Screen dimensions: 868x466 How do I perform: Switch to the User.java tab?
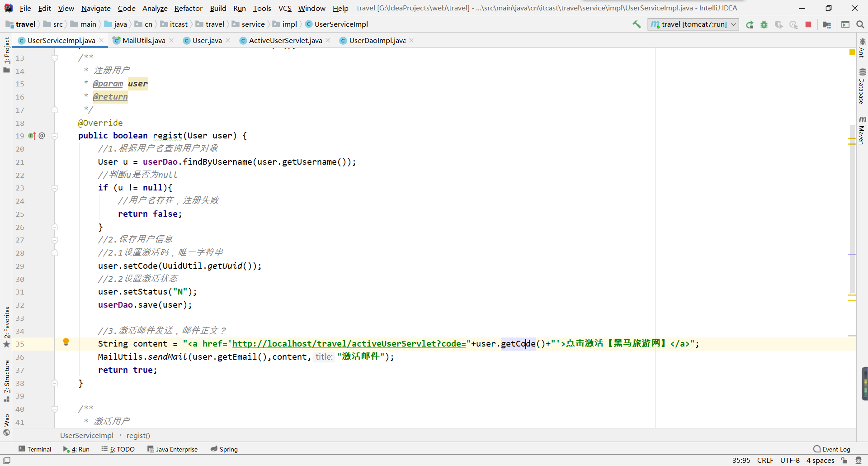pyautogui.click(x=207, y=41)
